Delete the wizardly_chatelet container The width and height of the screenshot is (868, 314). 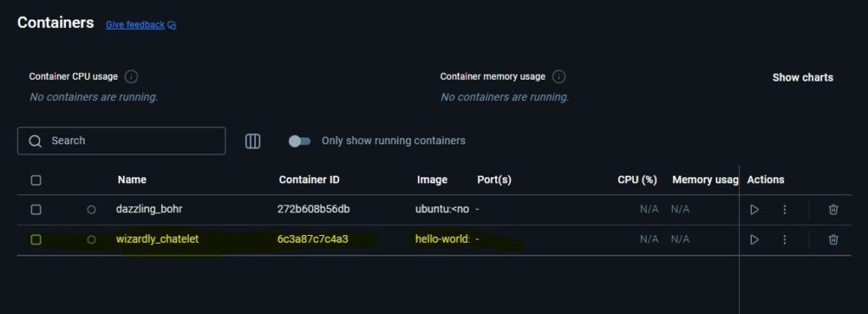(x=833, y=240)
